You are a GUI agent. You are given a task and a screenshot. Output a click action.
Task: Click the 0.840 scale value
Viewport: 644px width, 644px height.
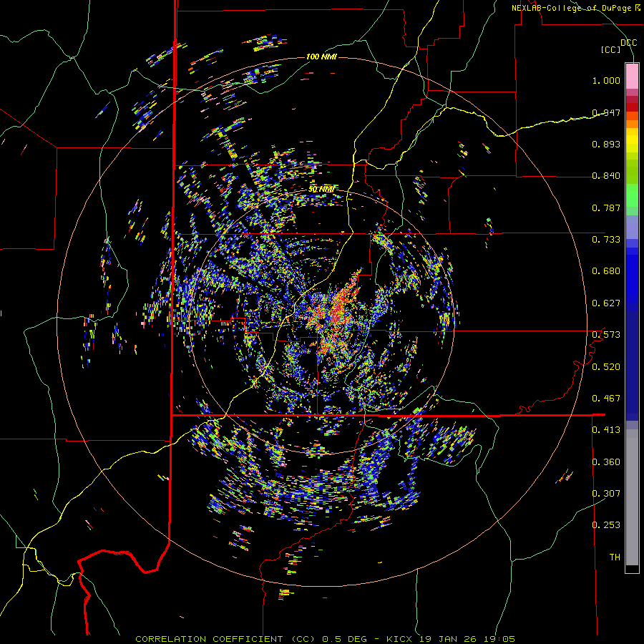(606, 176)
